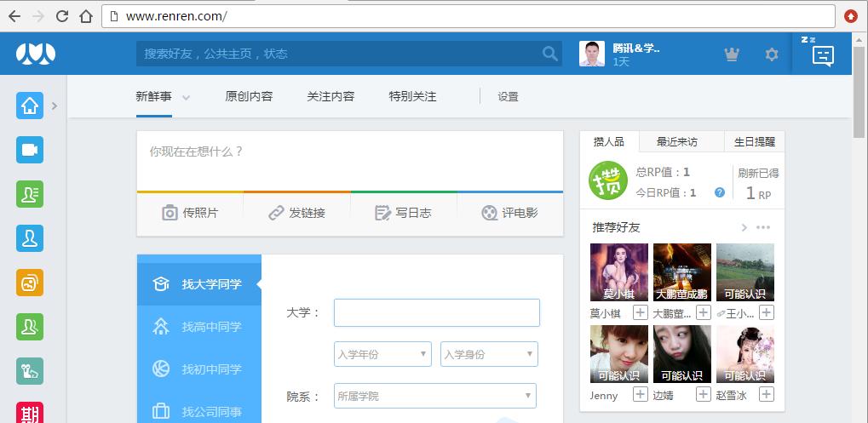Open the VIP crown icon
The image size is (868, 423).
pos(732,54)
